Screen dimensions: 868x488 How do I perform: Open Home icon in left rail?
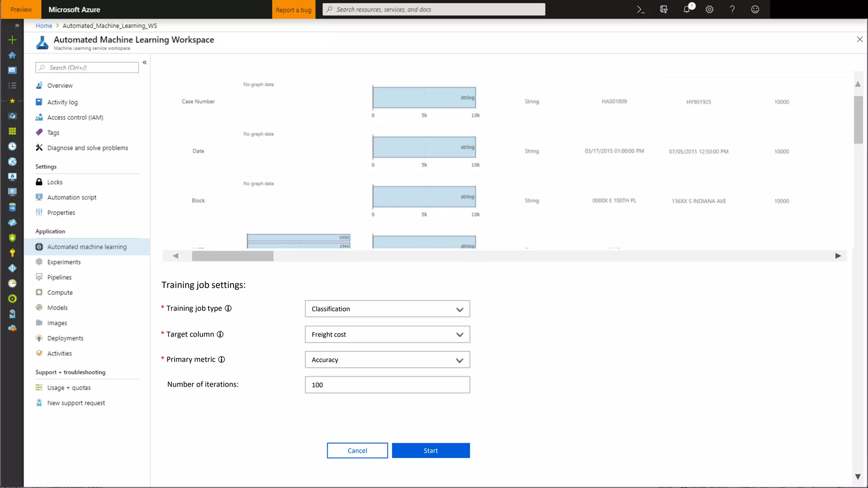pyautogui.click(x=12, y=55)
